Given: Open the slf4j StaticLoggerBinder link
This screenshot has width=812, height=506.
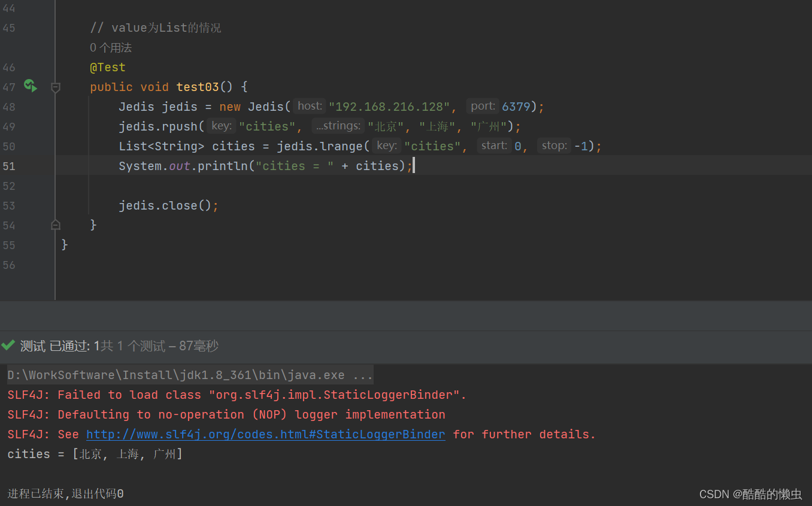Looking at the screenshot, I should pos(266,434).
